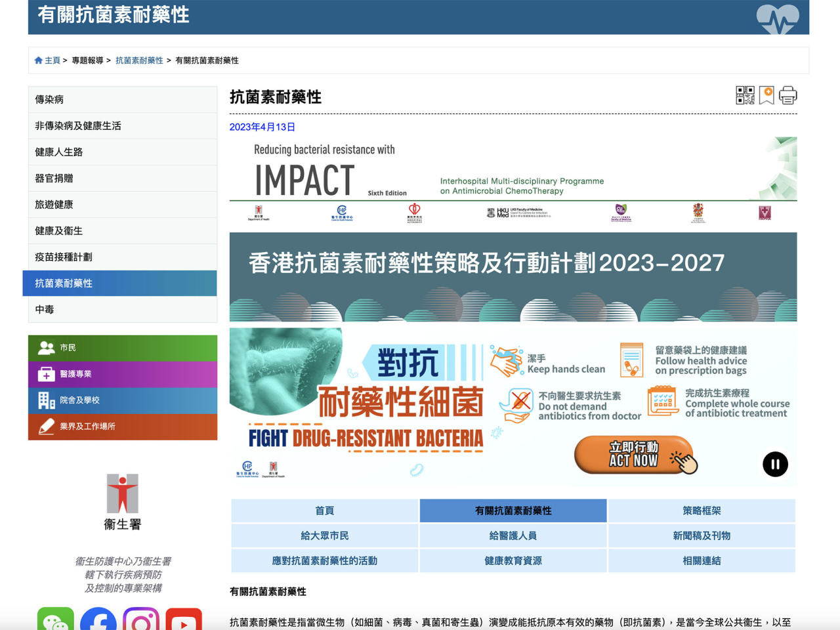Switch to the 健康教育資源 tab
The height and width of the screenshot is (630, 840).
click(x=513, y=560)
